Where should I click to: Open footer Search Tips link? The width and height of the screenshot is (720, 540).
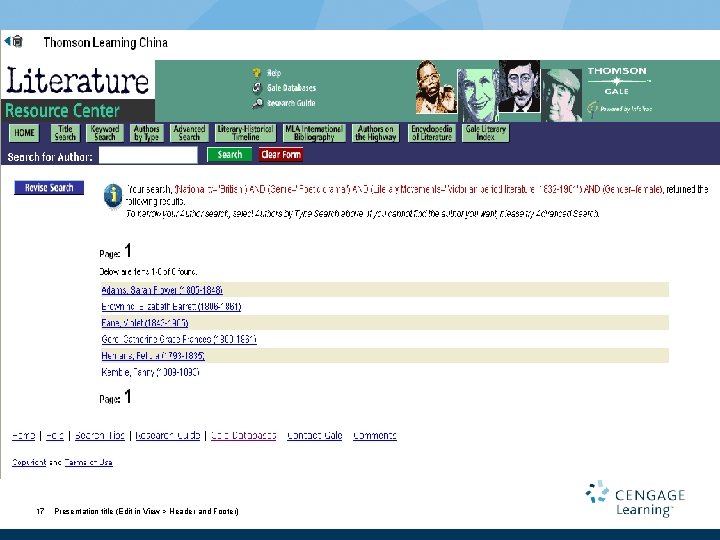(x=100, y=435)
